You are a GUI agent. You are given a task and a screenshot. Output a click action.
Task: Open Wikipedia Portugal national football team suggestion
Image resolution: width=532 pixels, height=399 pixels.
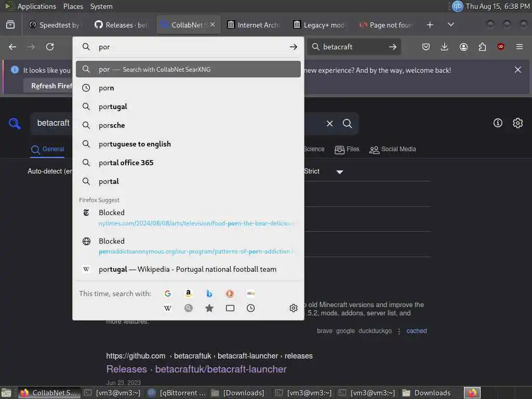click(188, 269)
